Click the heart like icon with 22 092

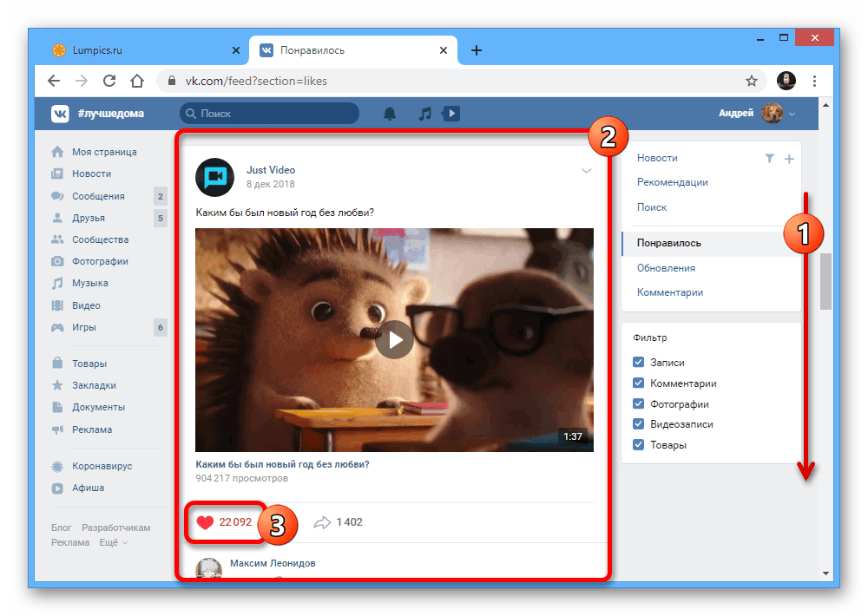click(x=206, y=522)
